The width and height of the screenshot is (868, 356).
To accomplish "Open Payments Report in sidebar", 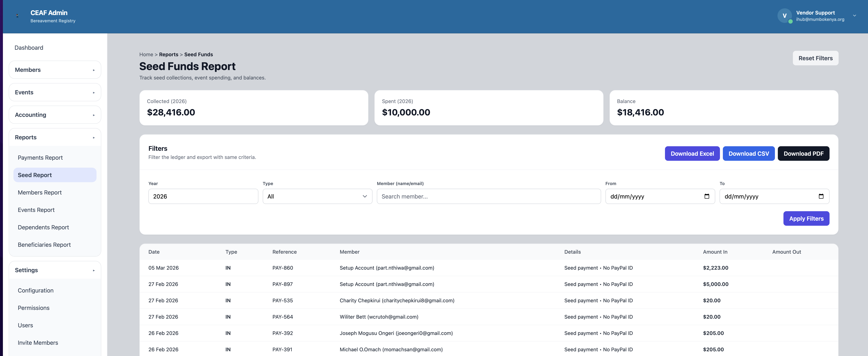I will (40, 157).
